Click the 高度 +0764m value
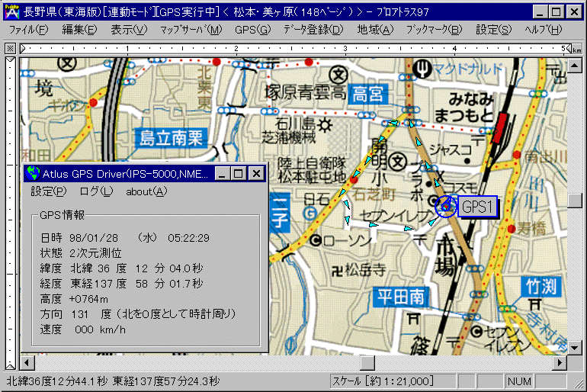 coord(74,299)
